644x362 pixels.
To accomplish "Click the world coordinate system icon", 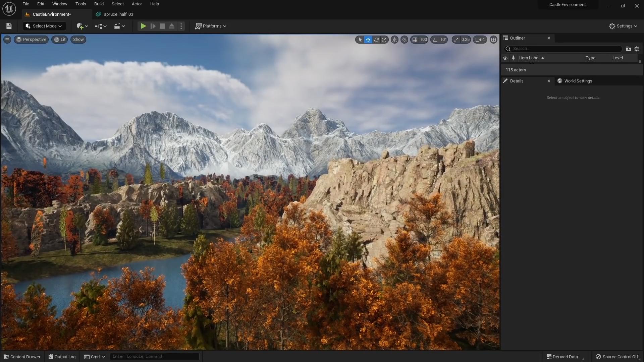I will click(394, 40).
